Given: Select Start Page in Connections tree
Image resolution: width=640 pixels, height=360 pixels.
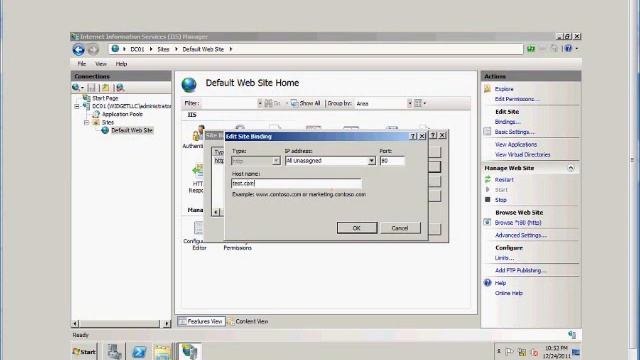Looking at the screenshot, I should coord(105,98).
